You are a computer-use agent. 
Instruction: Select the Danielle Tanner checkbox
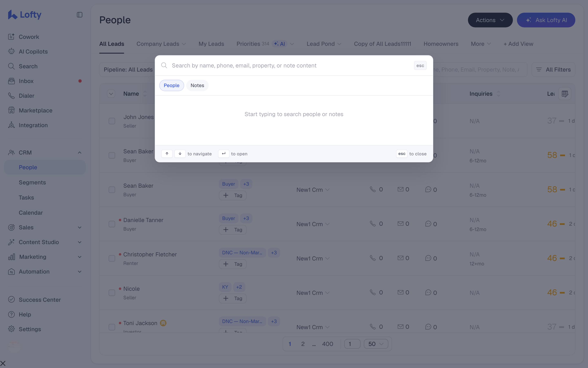coord(112,224)
